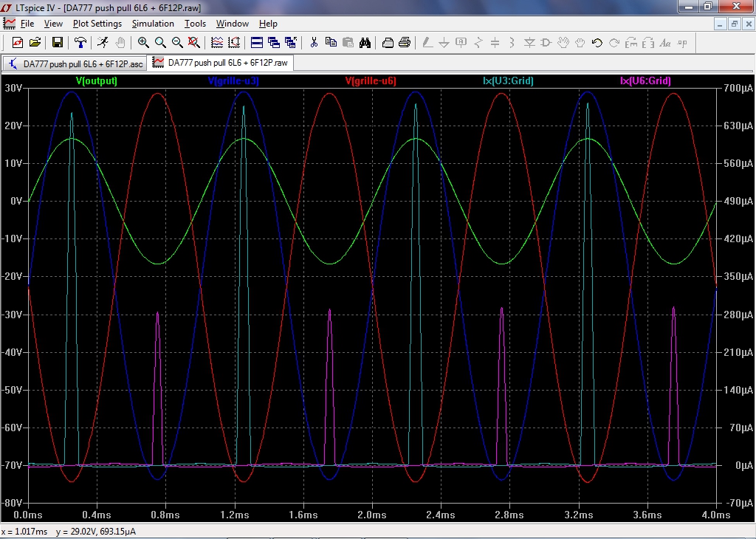Click the Undo arrow icon

tap(597, 43)
